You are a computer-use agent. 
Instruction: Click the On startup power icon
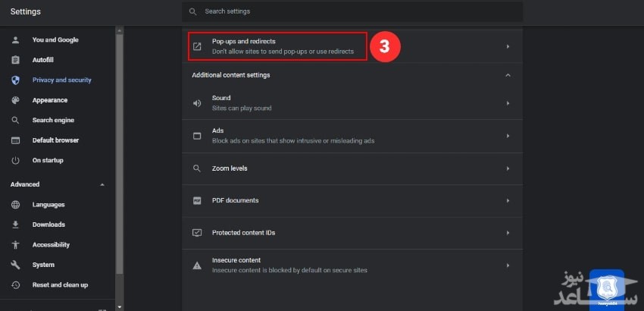[x=15, y=161]
